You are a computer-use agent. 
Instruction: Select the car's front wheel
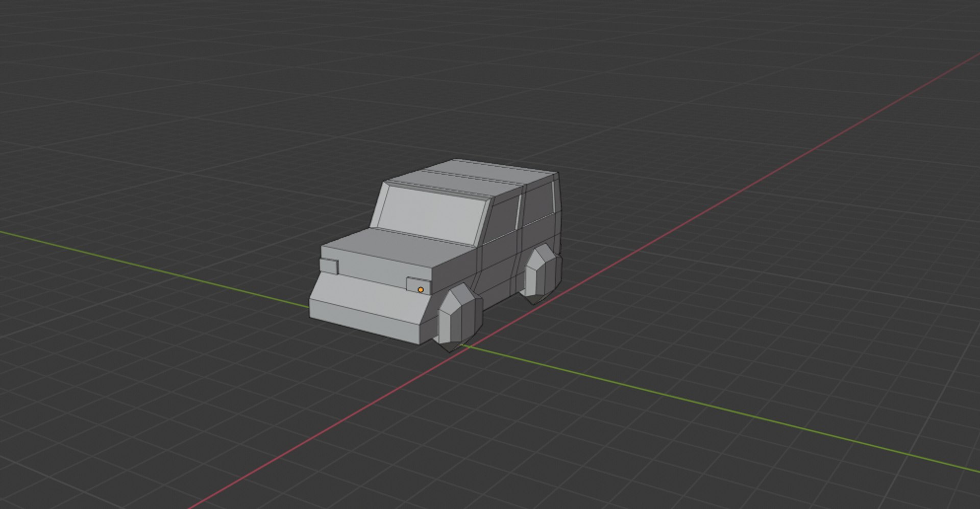pyautogui.click(x=458, y=317)
